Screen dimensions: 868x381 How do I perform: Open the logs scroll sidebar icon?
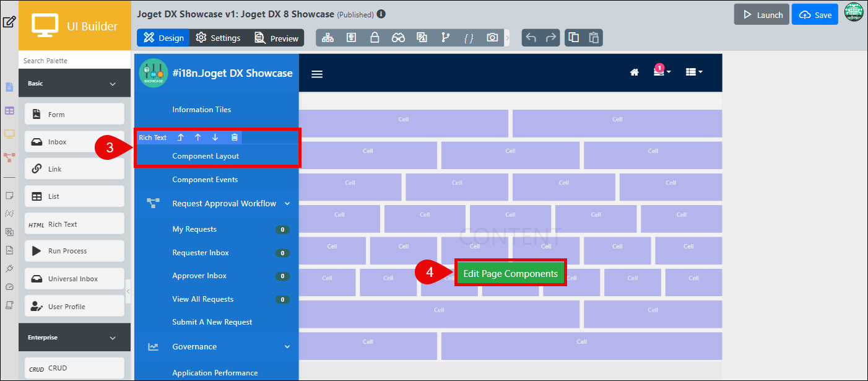[x=9, y=305]
